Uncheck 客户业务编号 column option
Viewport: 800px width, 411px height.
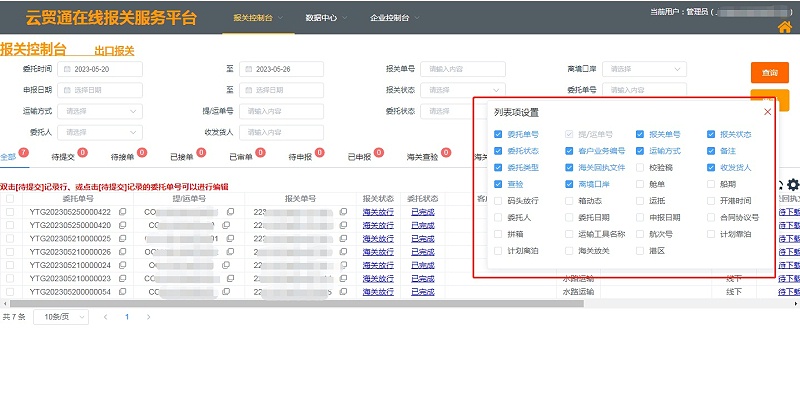(x=569, y=151)
